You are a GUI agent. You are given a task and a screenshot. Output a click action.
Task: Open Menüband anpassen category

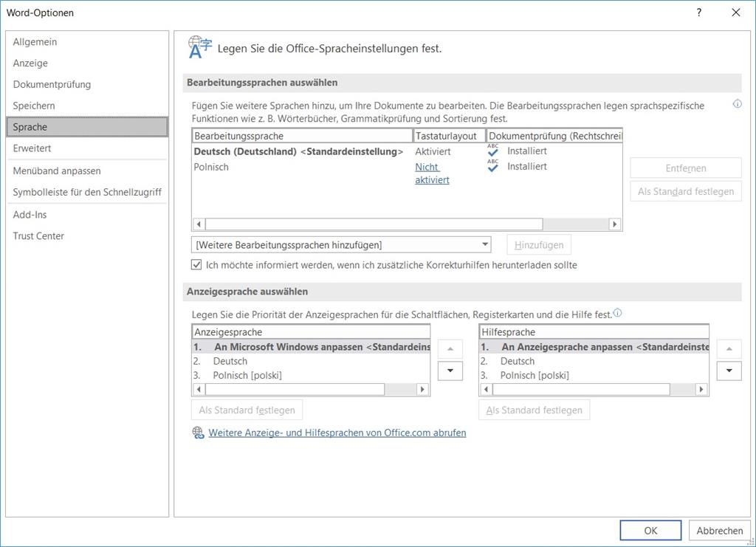pyautogui.click(x=87, y=171)
